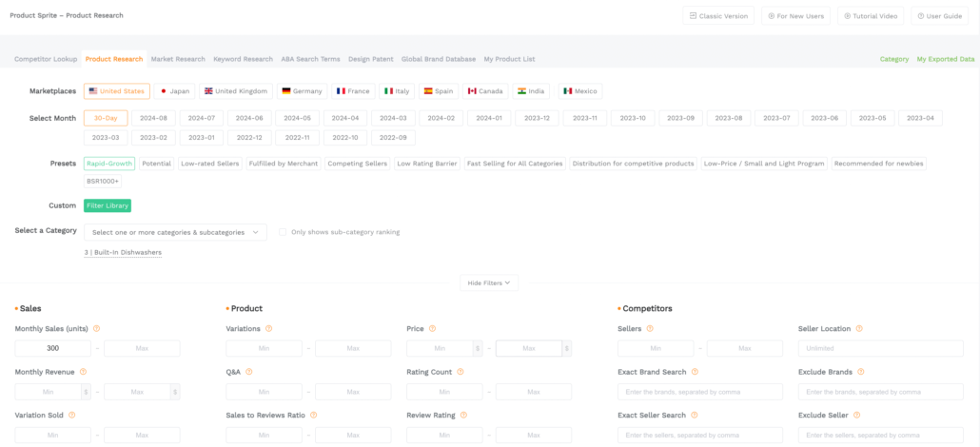Screen dimensions: 980x447
Task: Switch to Market Research tab
Action: pos(178,59)
